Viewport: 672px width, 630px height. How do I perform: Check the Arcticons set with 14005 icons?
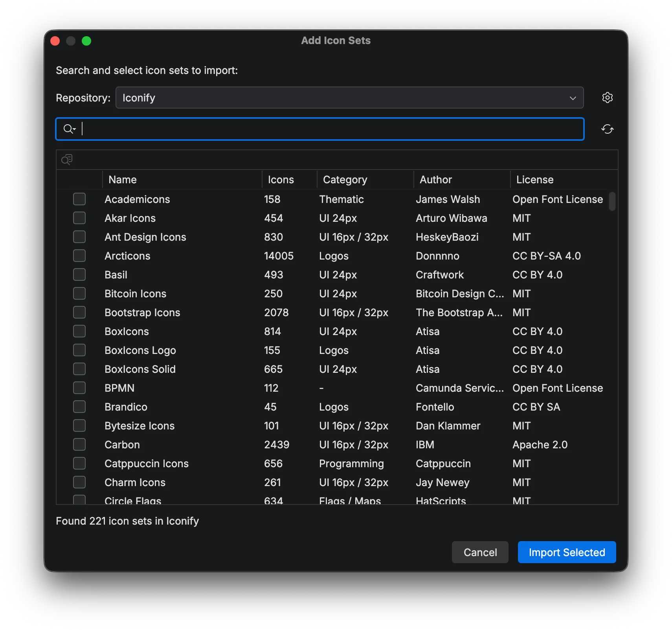[x=79, y=256]
